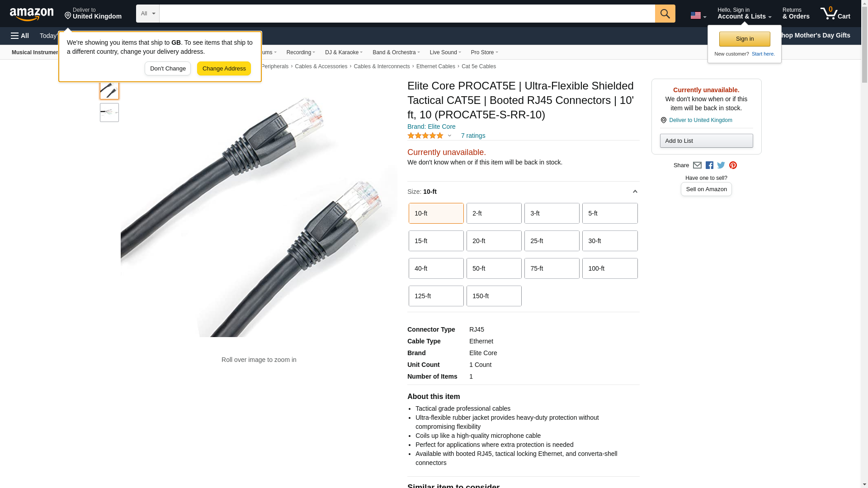Go to Amazon home via logo
868x488 pixels.
(32, 14)
